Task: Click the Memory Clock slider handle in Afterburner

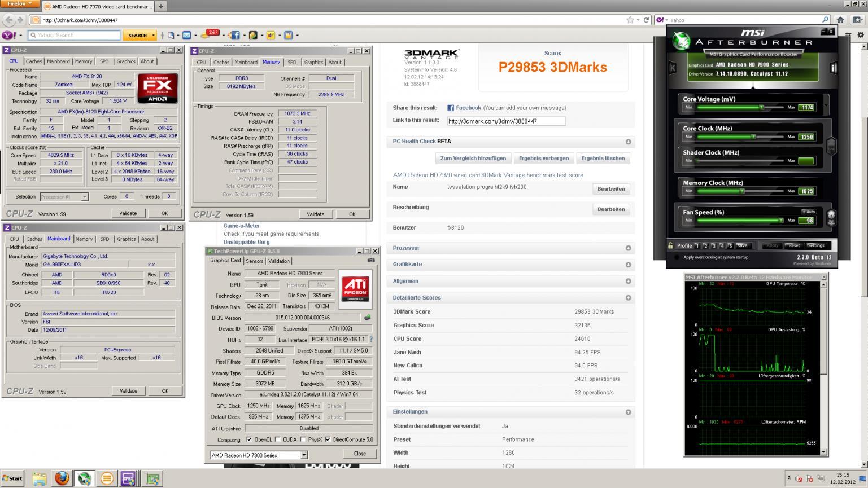Action: [x=743, y=191]
